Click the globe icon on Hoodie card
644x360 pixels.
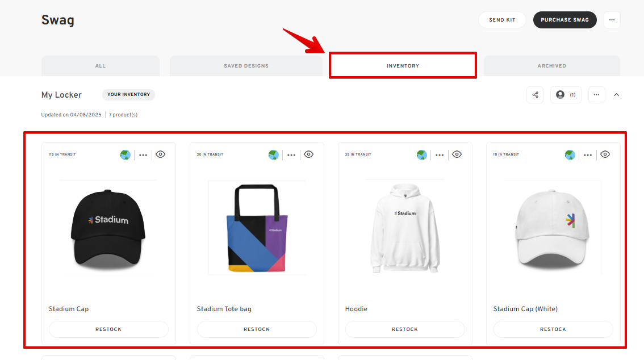pos(422,155)
